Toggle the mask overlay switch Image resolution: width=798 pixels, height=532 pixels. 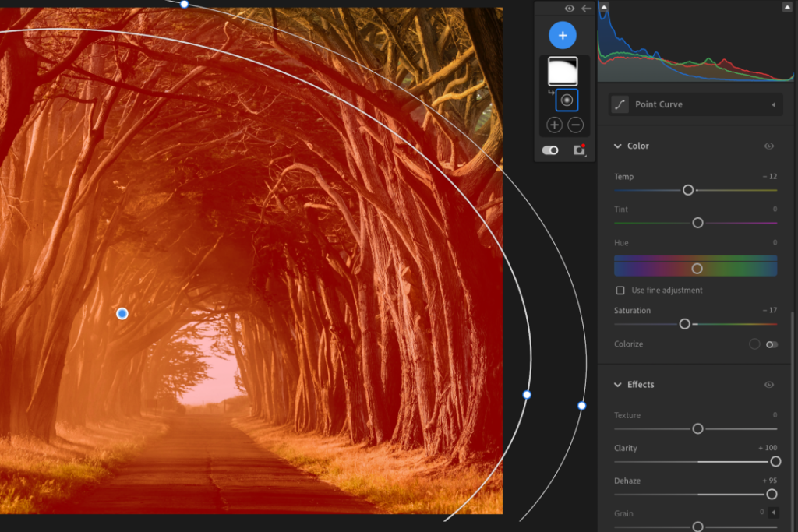tap(551, 150)
